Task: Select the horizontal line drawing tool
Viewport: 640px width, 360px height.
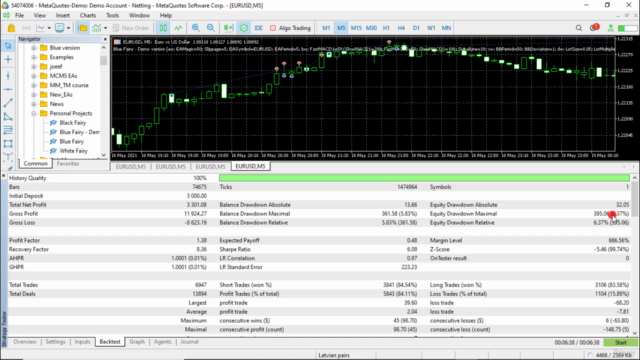Action: (x=8, y=89)
